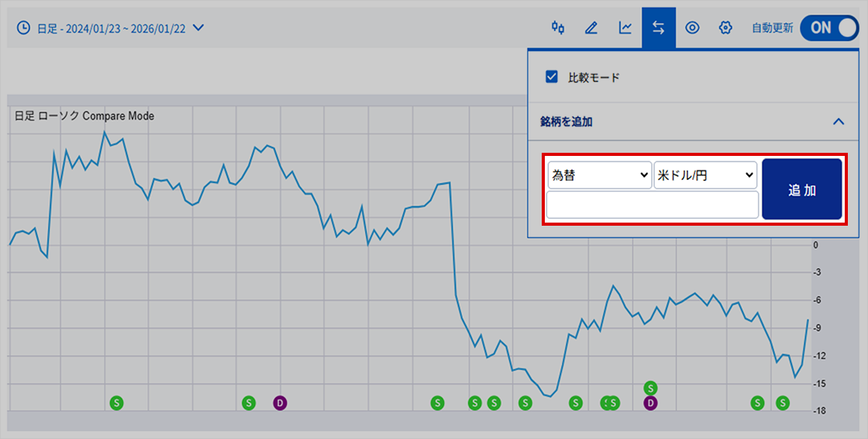Toggle the eye visibility icon
The image size is (868, 439).
click(x=692, y=28)
